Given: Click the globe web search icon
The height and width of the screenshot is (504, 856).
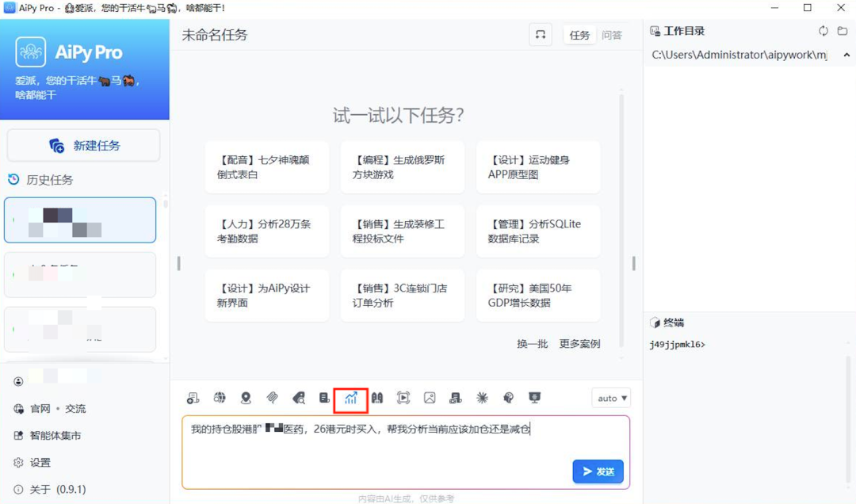Looking at the screenshot, I should coord(220,398).
